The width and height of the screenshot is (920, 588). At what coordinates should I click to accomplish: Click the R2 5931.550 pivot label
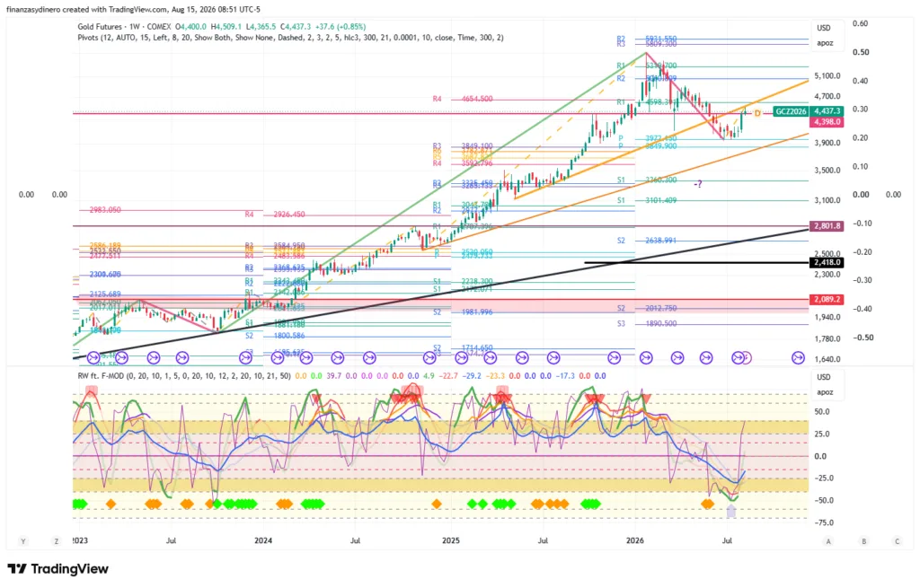coord(647,39)
